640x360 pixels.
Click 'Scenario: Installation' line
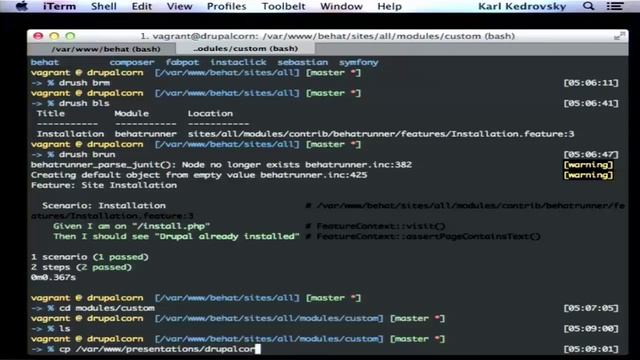[104, 206]
